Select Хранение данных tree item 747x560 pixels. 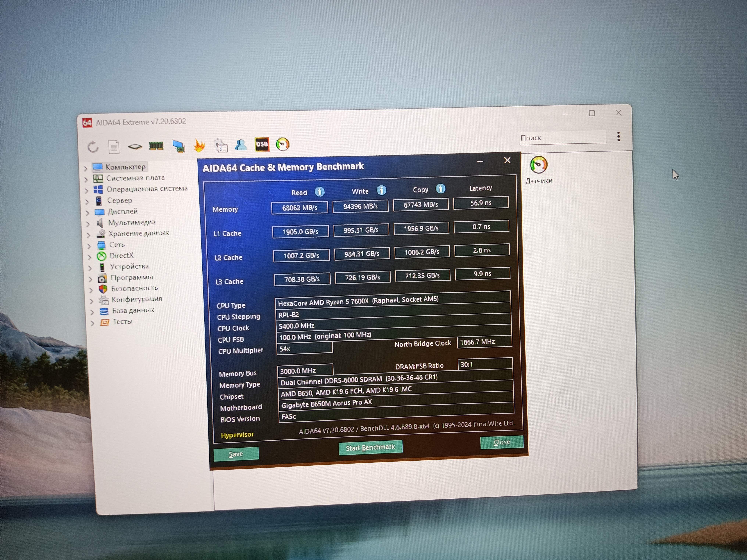pyautogui.click(x=138, y=233)
